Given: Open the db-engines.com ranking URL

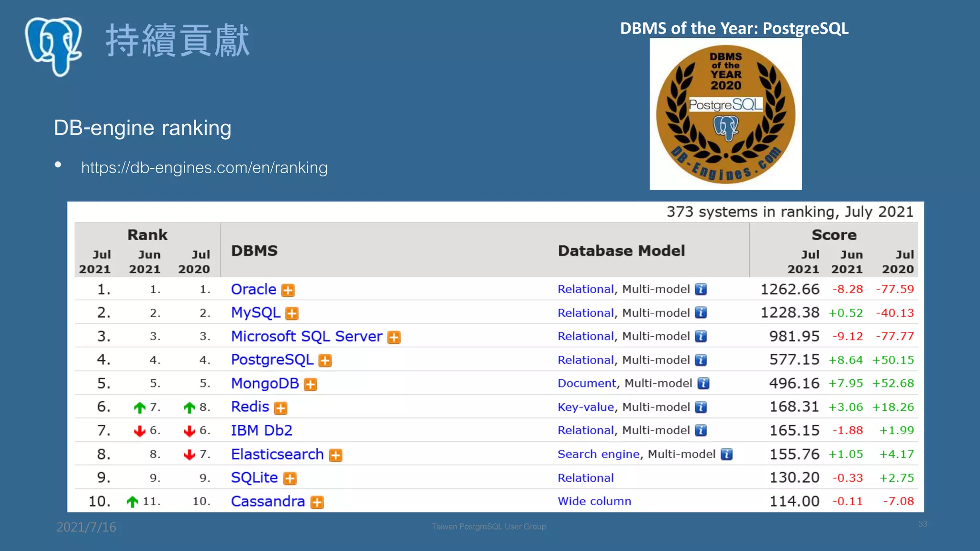Looking at the screenshot, I should click(204, 168).
